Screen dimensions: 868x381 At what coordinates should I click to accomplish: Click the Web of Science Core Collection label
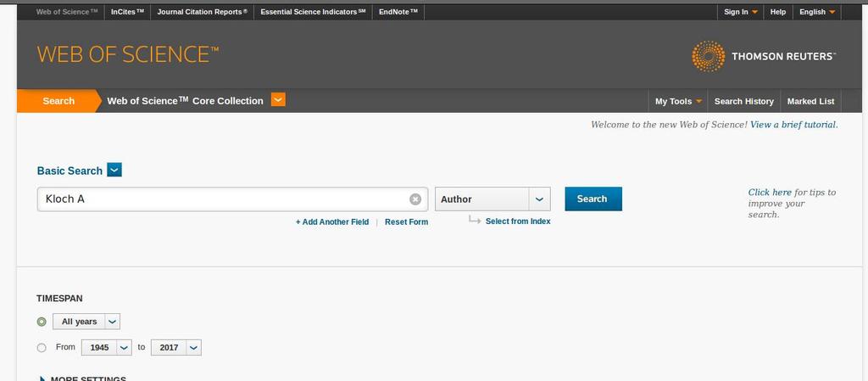185,101
